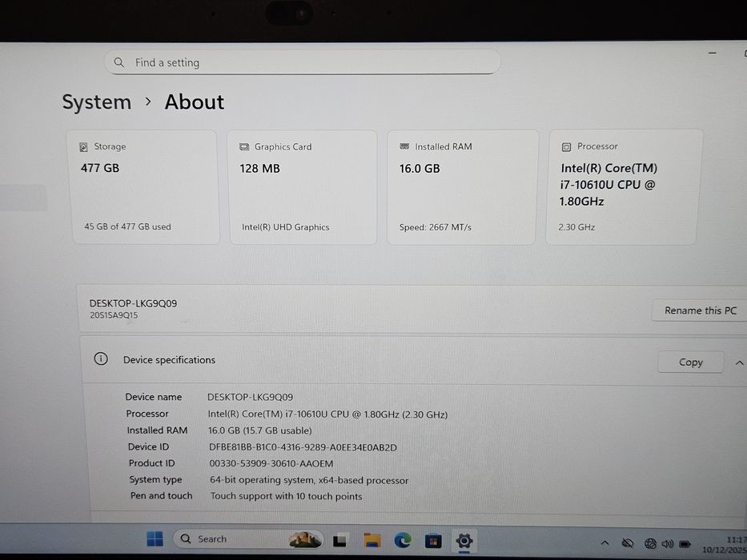
Task: Select the 'Speed: 2667 MT/s' text
Action: pyautogui.click(x=435, y=227)
